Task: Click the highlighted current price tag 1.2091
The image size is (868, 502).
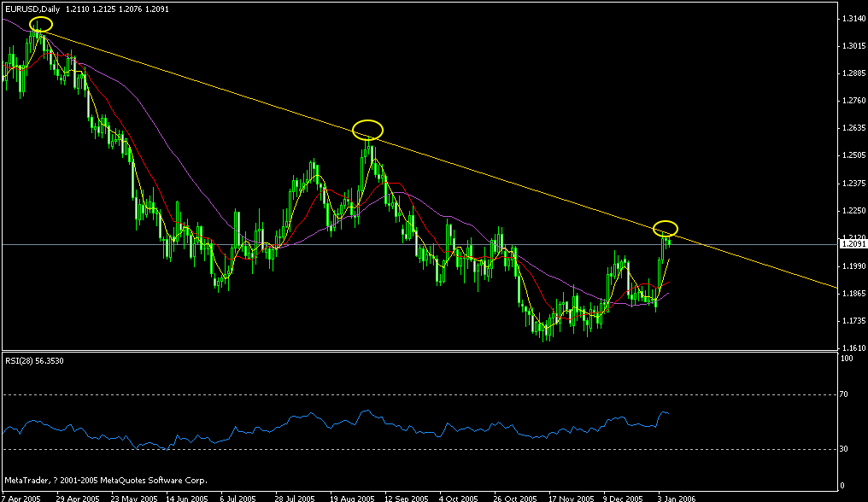Action: [x=853, y=244]
